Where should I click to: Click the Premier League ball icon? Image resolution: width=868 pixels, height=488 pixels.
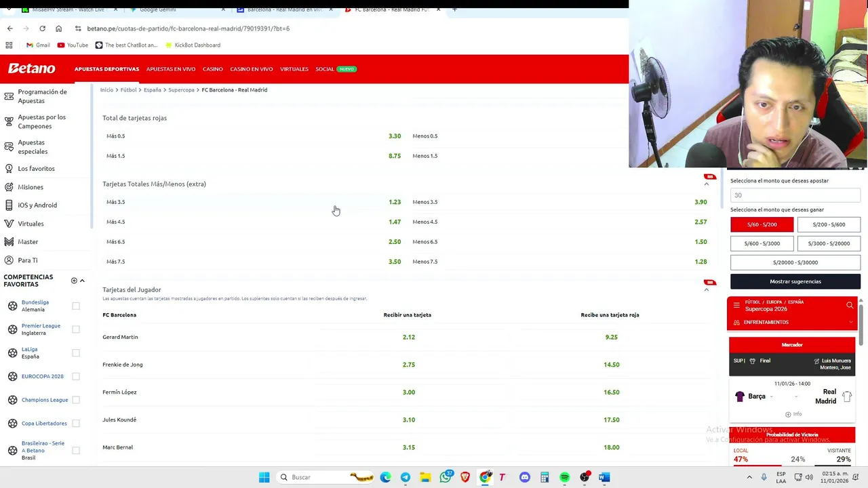pyautogui.click(x=12, y=329)
